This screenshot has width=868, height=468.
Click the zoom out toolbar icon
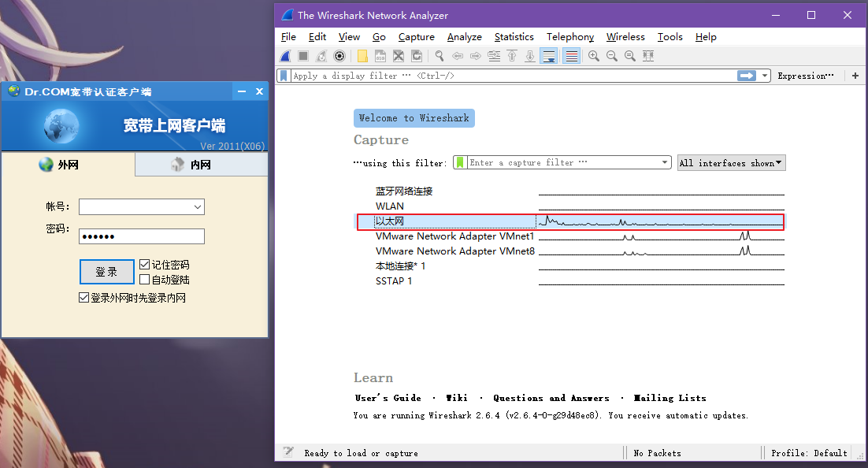point(612,56)
